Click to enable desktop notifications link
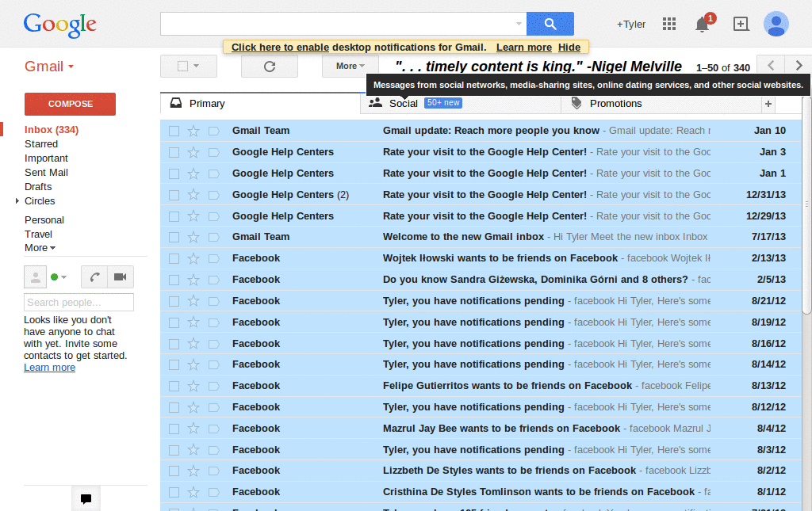 pos(280,47)
